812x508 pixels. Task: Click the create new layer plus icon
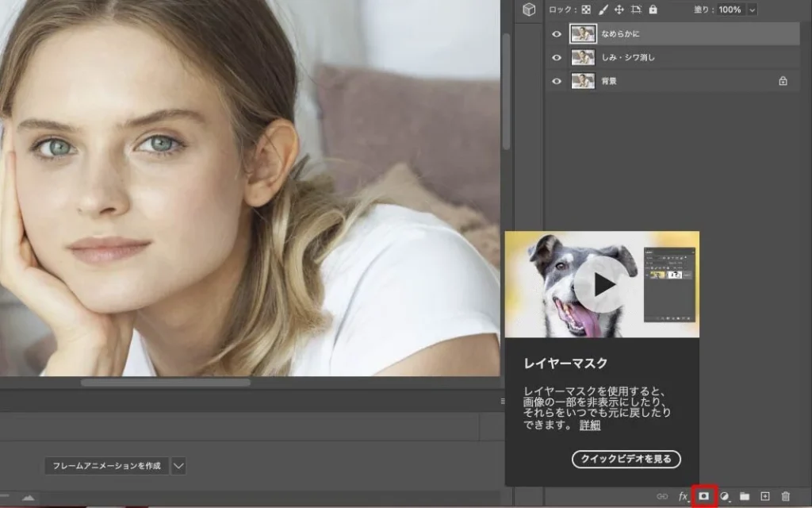pos(765,496)
